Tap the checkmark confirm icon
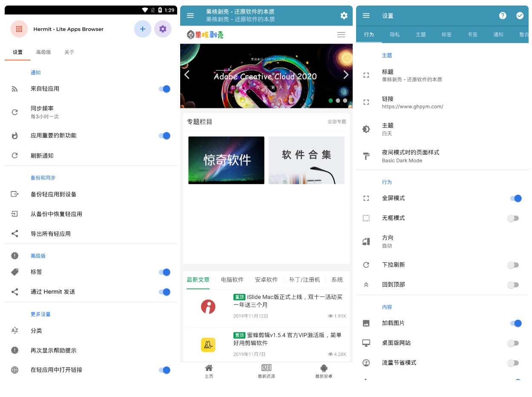Screen dimensions: 532x397 [520, 16]
